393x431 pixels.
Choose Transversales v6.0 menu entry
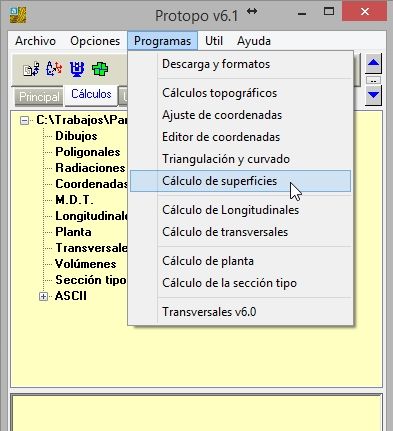(x=209, y=312)
